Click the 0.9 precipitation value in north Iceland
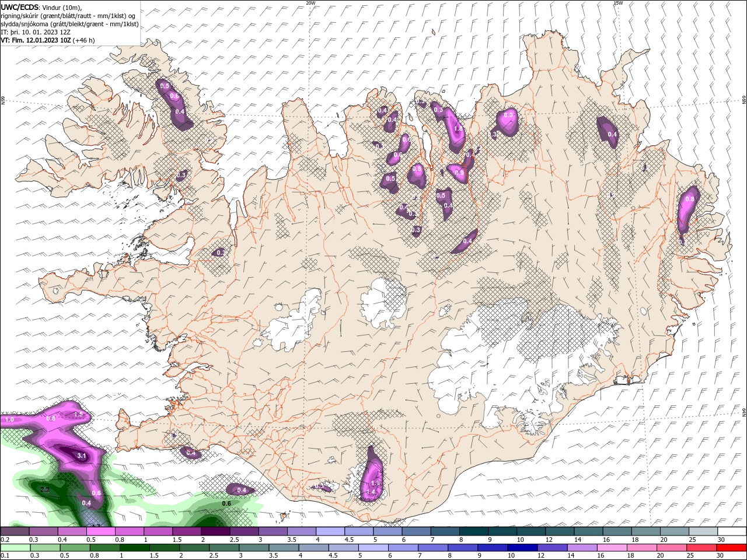The width and height of the screenshot is (747, 560). 459,173
